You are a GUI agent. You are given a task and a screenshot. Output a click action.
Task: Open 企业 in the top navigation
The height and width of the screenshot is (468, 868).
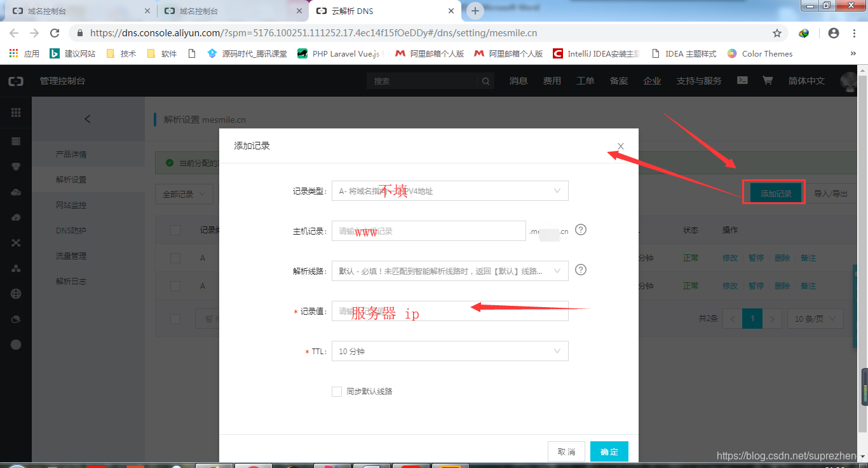click(x=652, y=81)
